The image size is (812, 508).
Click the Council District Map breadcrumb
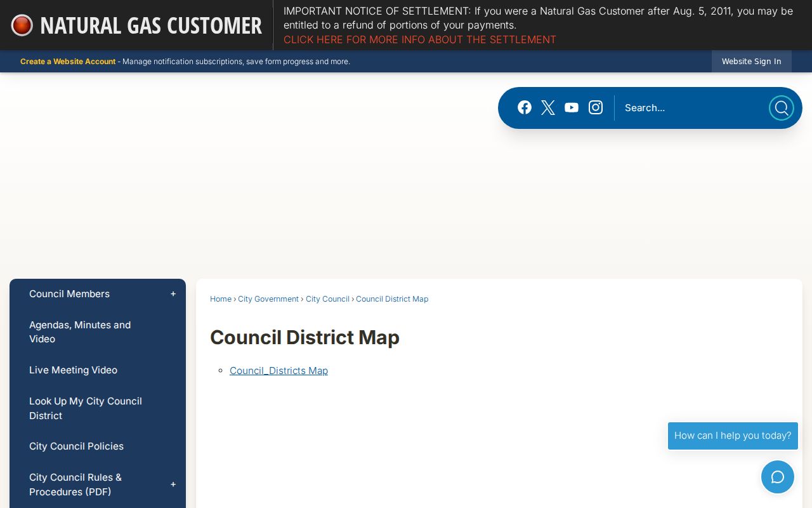(x=392, y=299)
